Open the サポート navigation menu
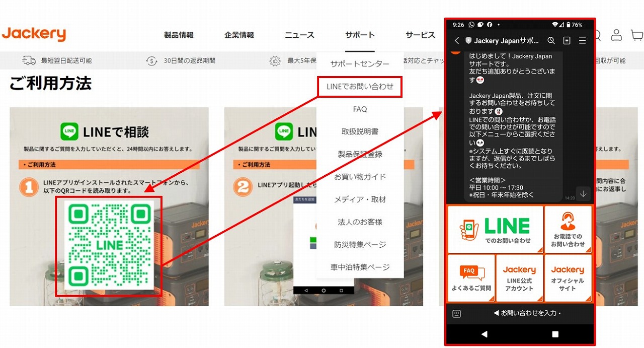The width and height of the screenshot is (644, 348). click(360, 35)
